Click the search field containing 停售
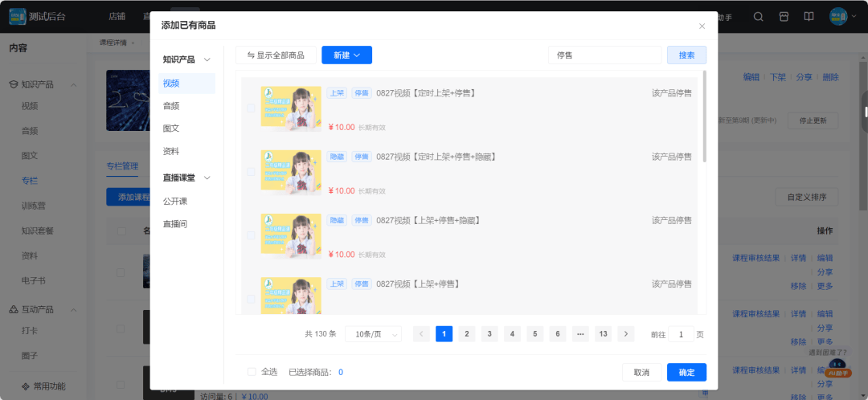The image size is (868, 400). click(604, 55)
